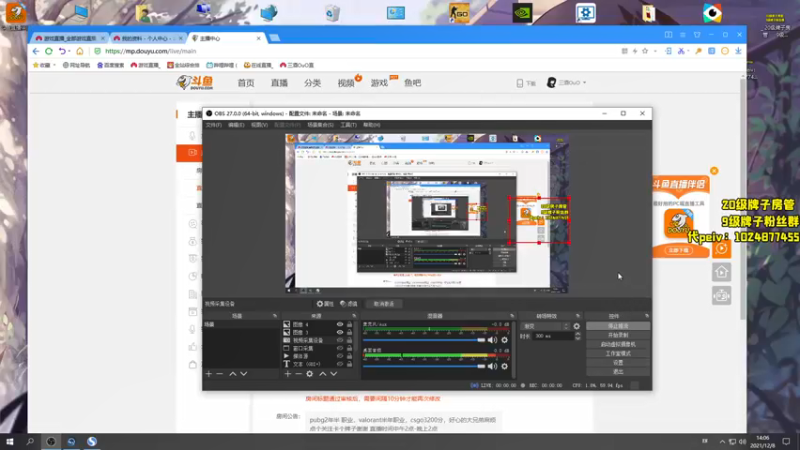Mute the 麦克风/Aux speaker icon
The height and width of the screenshot is (450, 800).
click(x=492, y=340)
